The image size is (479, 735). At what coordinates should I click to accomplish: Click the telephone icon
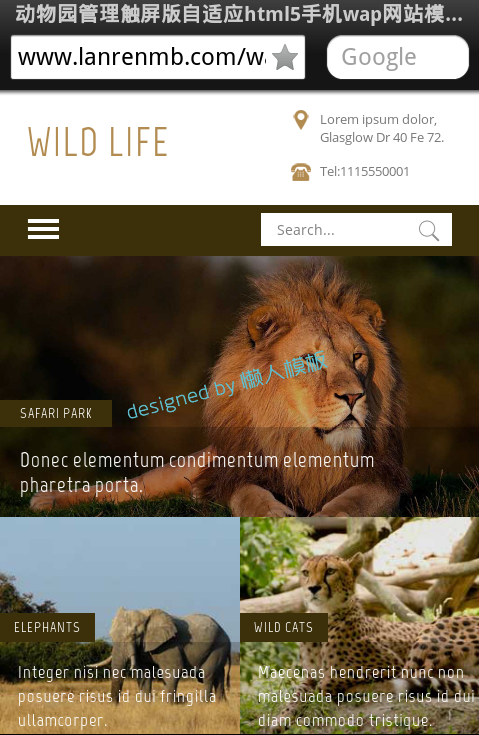pyautogui.click(x=300, y=172)
